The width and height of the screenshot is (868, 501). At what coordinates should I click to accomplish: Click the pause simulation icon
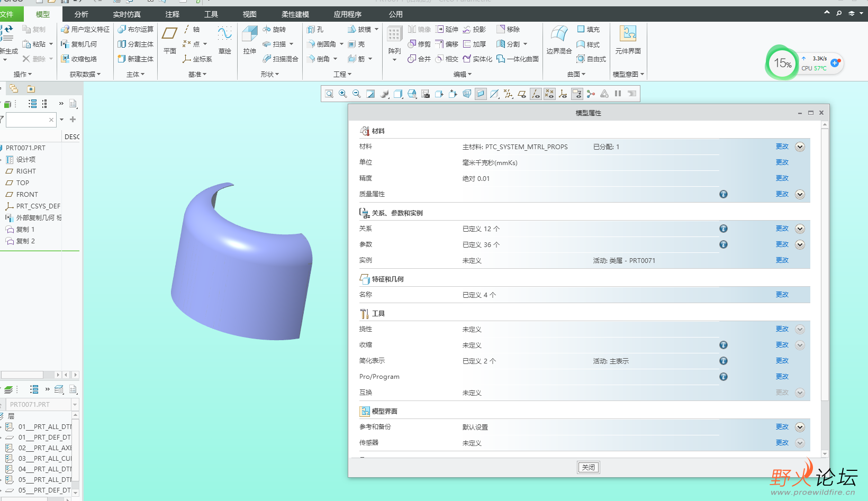coord(618,94)
